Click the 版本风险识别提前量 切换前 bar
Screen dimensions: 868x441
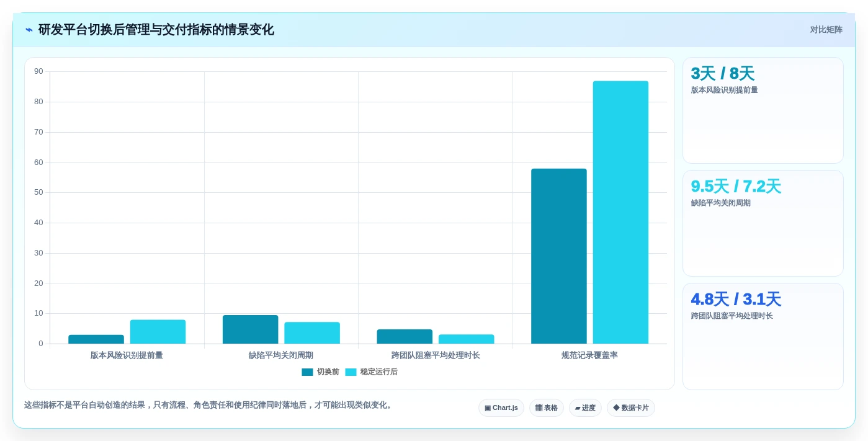point(96,339)
